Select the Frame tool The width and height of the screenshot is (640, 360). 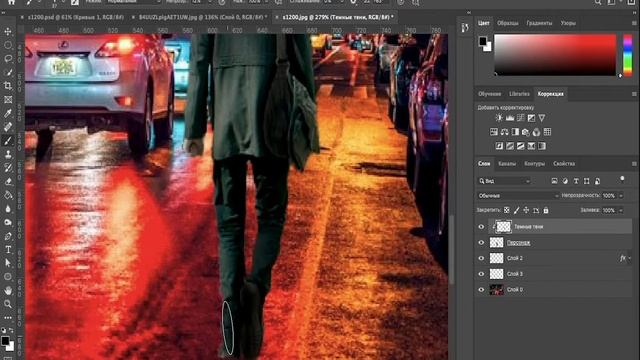coord(8,100)
